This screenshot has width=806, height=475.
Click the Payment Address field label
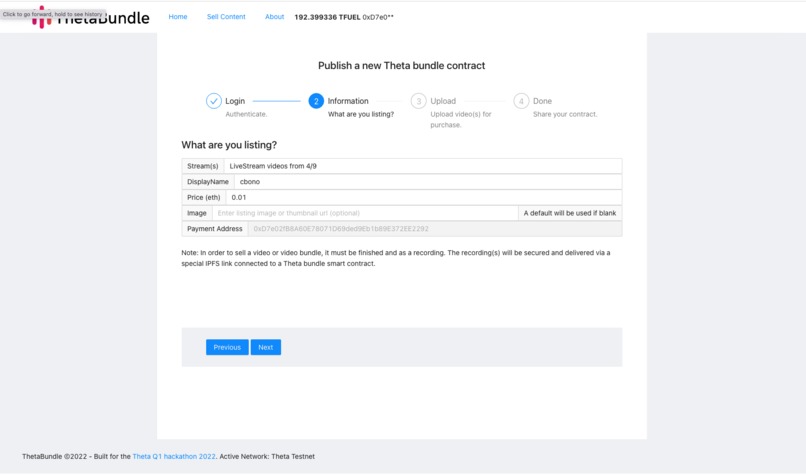click(x=215, y=229)
